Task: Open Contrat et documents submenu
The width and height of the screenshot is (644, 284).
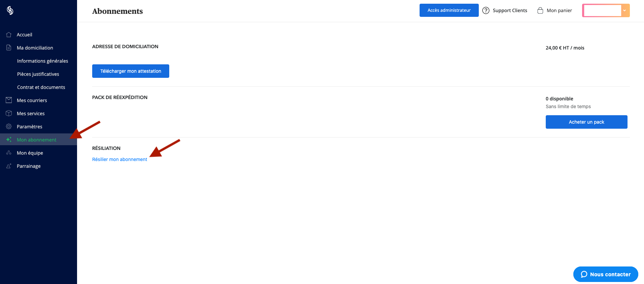Action: tap(41, 87)
